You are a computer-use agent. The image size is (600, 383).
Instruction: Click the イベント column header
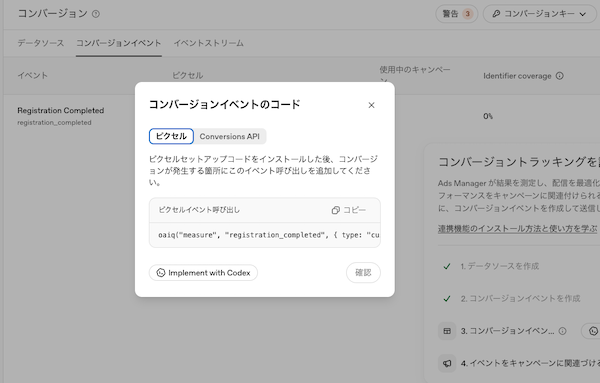click(x=33, y=75)
